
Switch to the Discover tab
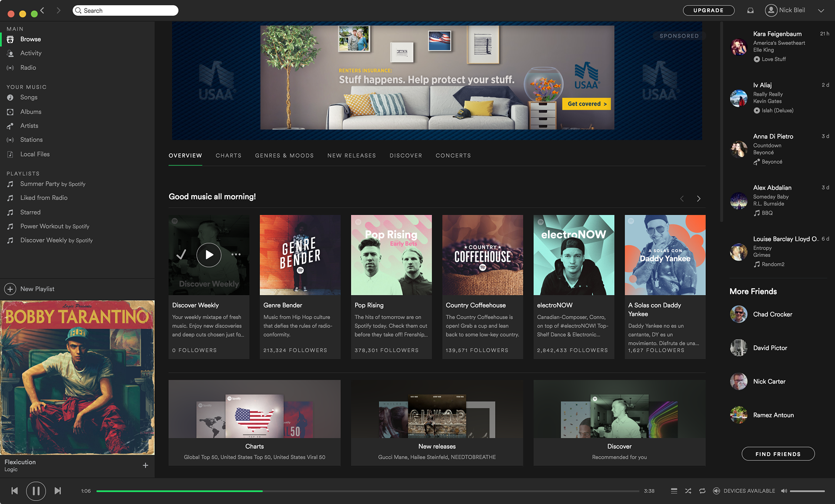(x=406, y=156)
